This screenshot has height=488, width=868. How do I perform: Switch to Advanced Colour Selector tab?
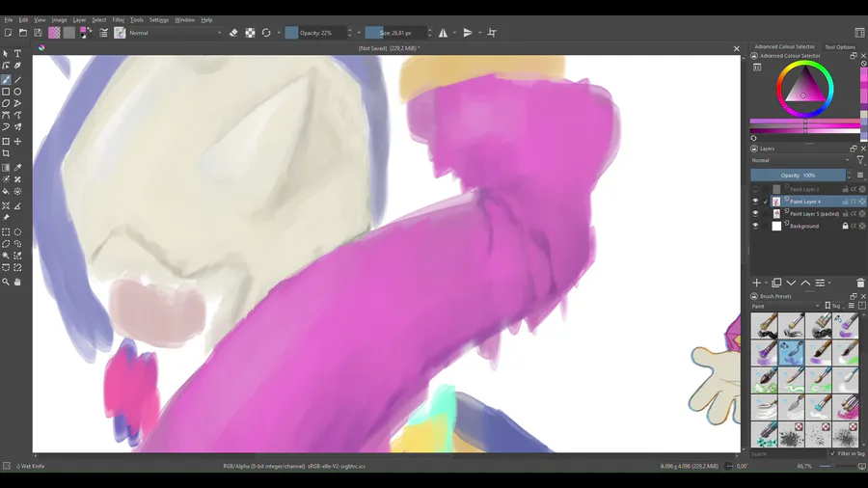pos(784,46)
